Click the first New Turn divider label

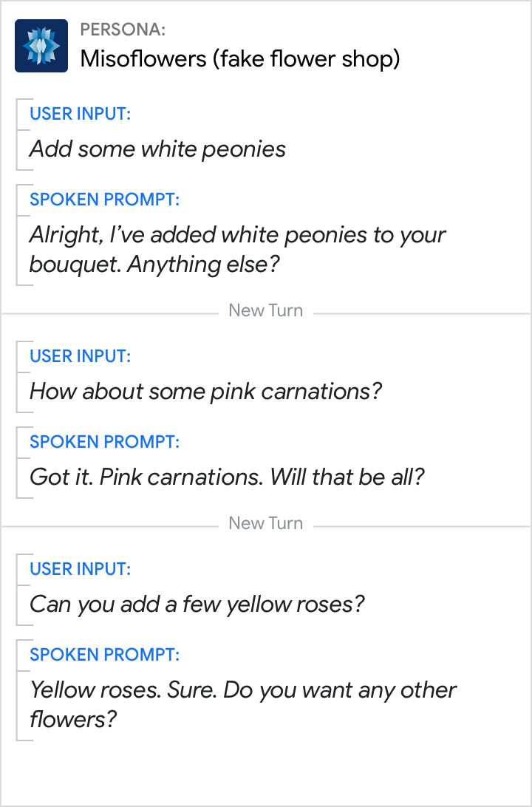click(x=265, y=310)
